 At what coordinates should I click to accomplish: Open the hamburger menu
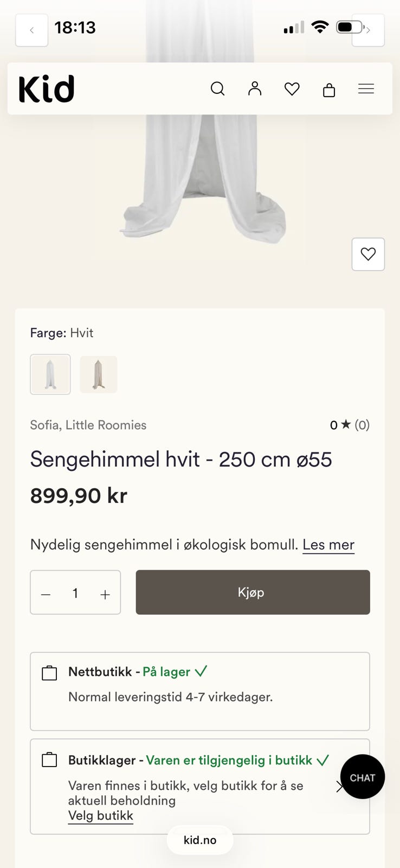[366, 89]
